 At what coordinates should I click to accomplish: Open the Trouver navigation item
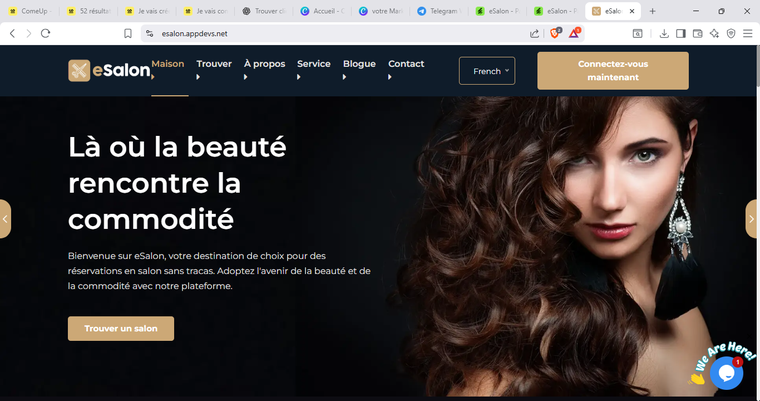[x=214, y=64]
